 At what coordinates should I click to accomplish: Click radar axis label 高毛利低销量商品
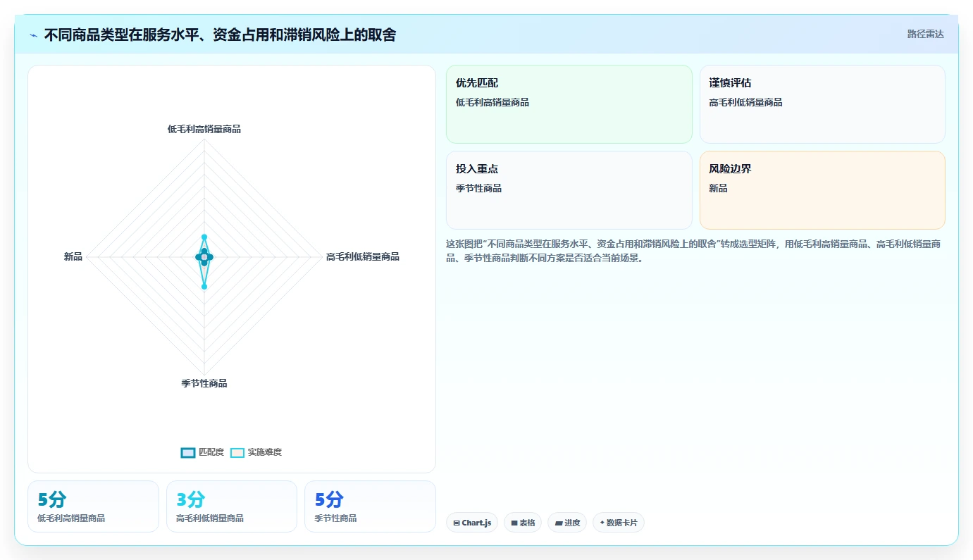click(x=363, y=256)
